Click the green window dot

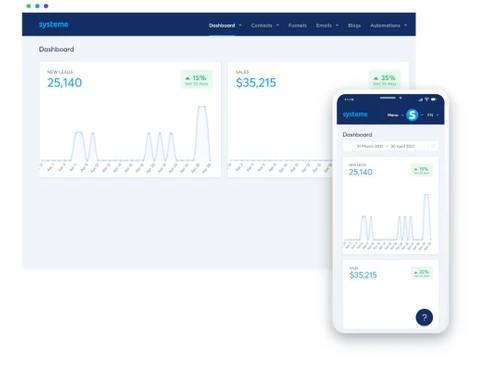[29, 6]
